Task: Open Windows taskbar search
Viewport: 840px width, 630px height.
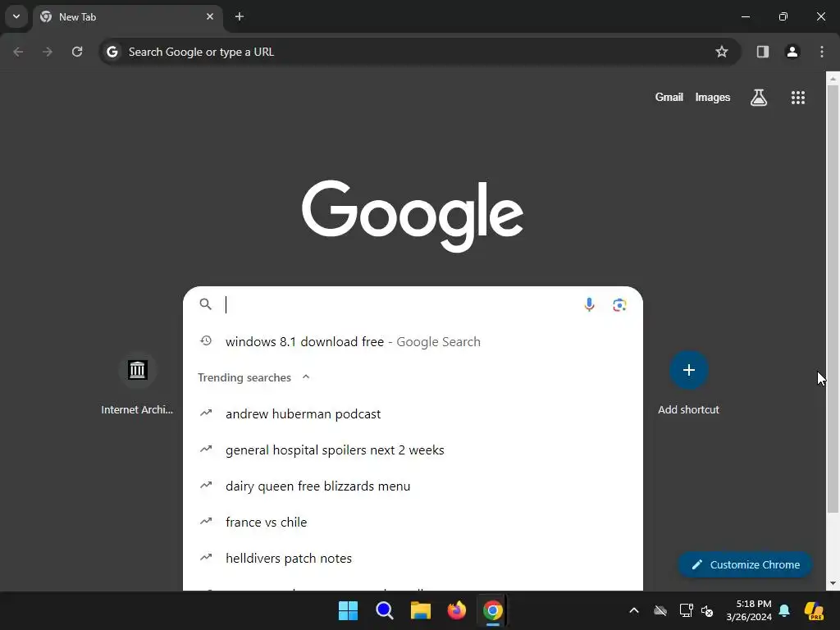Action: (384, 610)
